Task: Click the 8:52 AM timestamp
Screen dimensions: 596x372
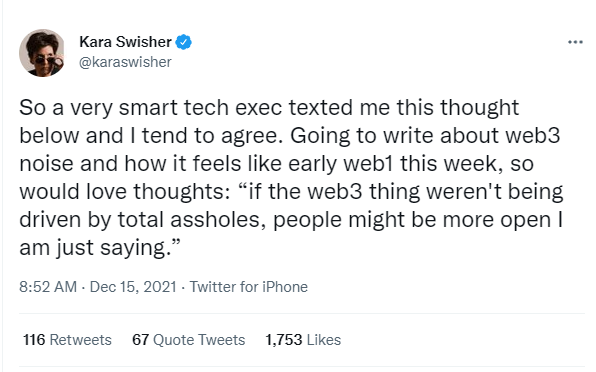Action: click(48, 287)
